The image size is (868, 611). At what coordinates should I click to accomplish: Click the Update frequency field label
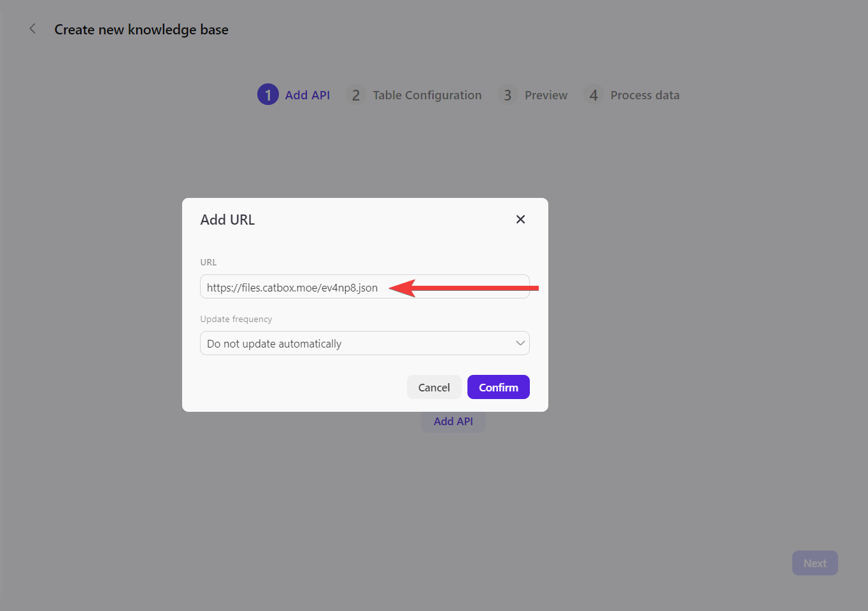(x=236, y=319)
